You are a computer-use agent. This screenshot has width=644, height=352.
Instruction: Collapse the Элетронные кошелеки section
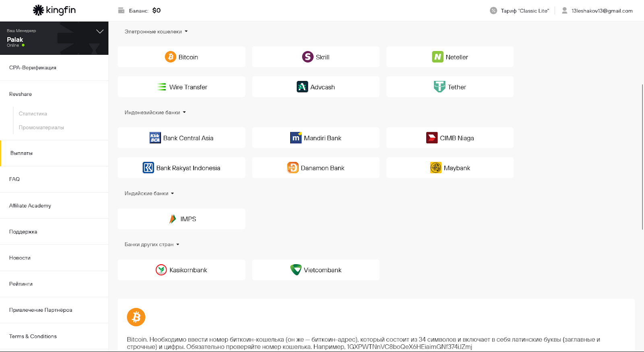[156, 31]
